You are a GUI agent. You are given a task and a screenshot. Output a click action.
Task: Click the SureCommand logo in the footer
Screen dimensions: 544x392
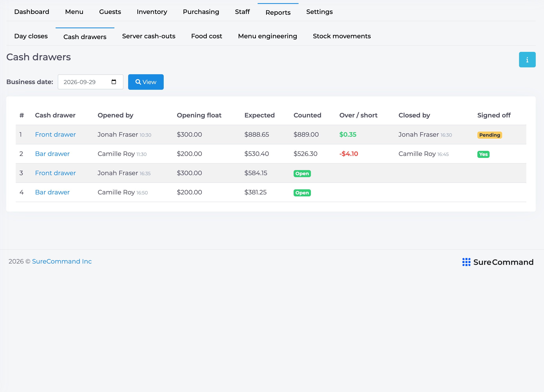[x=498, y=262]
